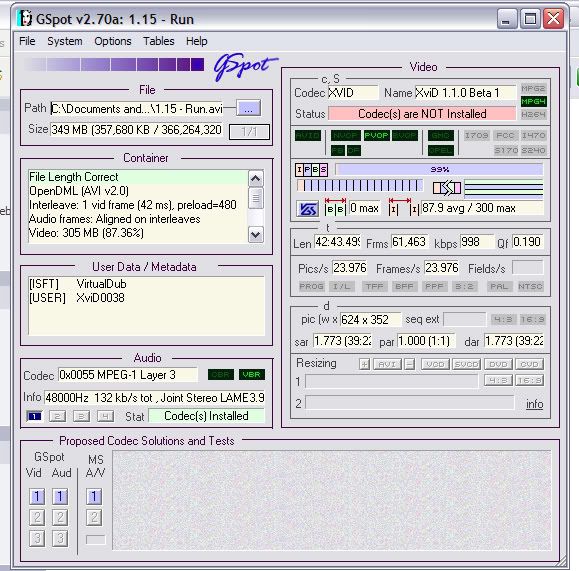Click the S240 colorimetry indicator
The height and width of the screenshot is (571, 579).
point(533,150)
